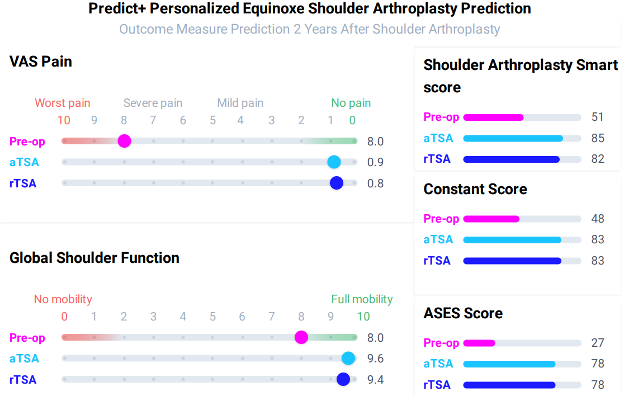Click the Full mobility scale label

[362, 299]
